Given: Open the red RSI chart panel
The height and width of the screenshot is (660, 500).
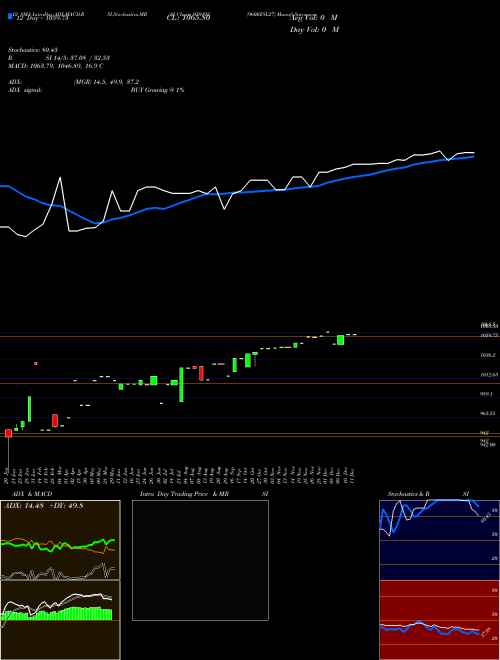Looking at the screenshot, I should [439, 620].
